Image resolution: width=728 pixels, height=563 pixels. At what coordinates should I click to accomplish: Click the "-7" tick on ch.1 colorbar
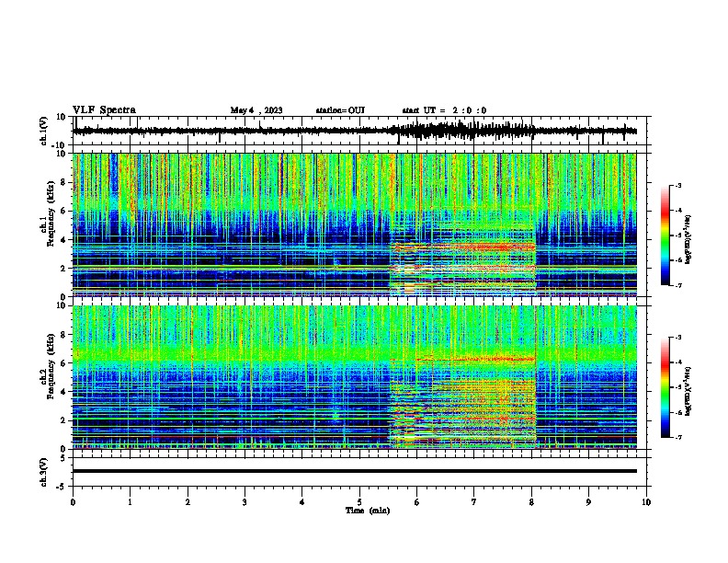pos(678,285)
